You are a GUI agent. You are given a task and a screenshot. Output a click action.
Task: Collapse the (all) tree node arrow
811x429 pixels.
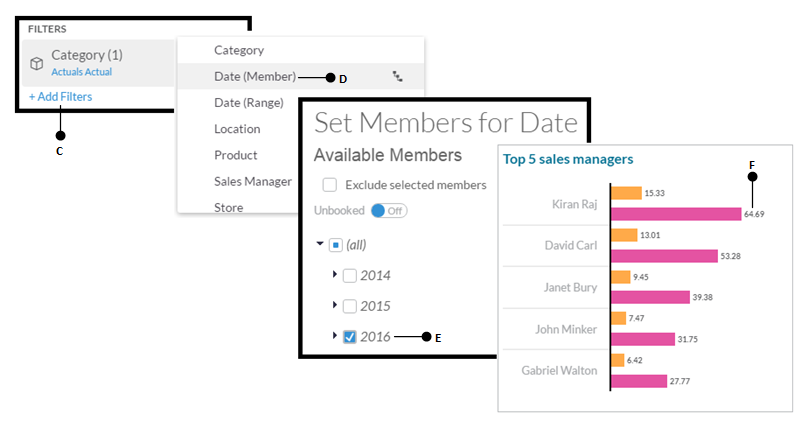(x=320, y=243)
